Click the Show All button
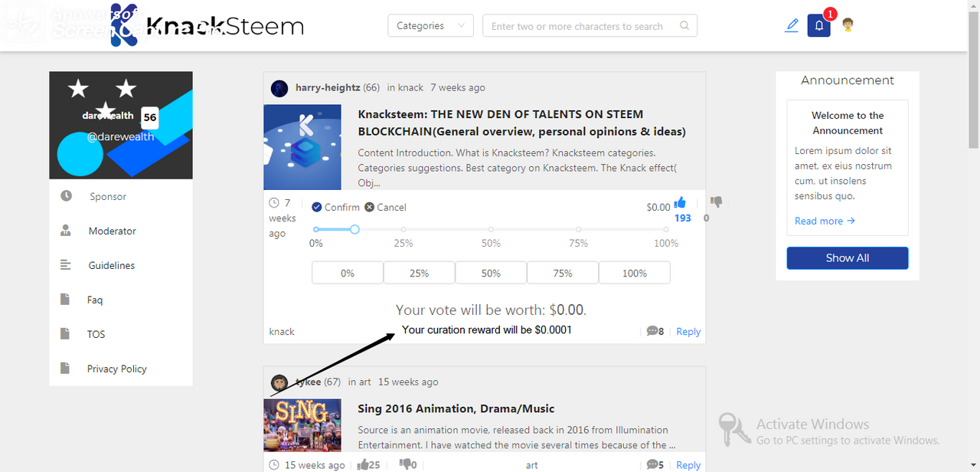Screen dimensions: 980x472 click(x=848, y=258)
